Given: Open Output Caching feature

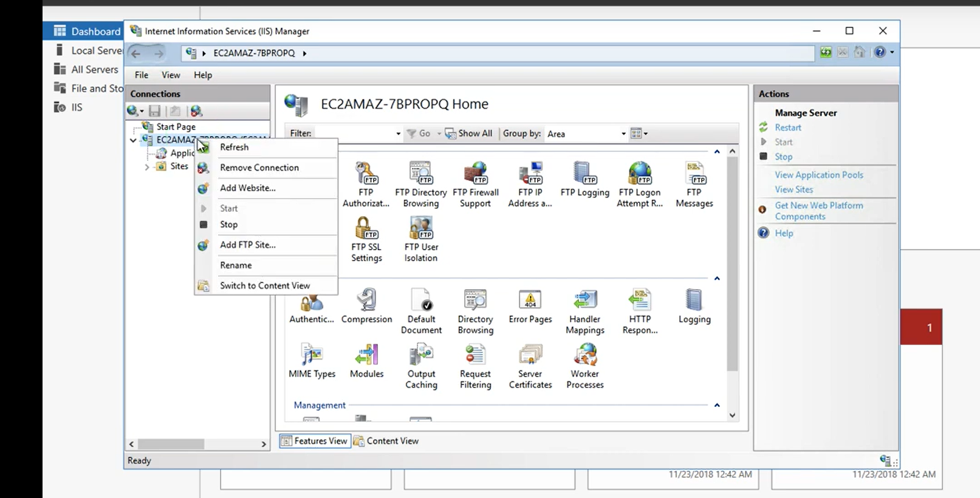Looking at the screenshot, I should point(421,366).
